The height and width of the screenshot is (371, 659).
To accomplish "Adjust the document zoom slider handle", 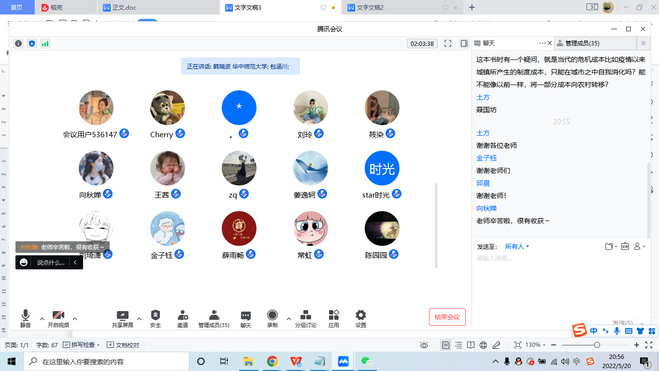I will pyautogui.click(x=597, y=345).
